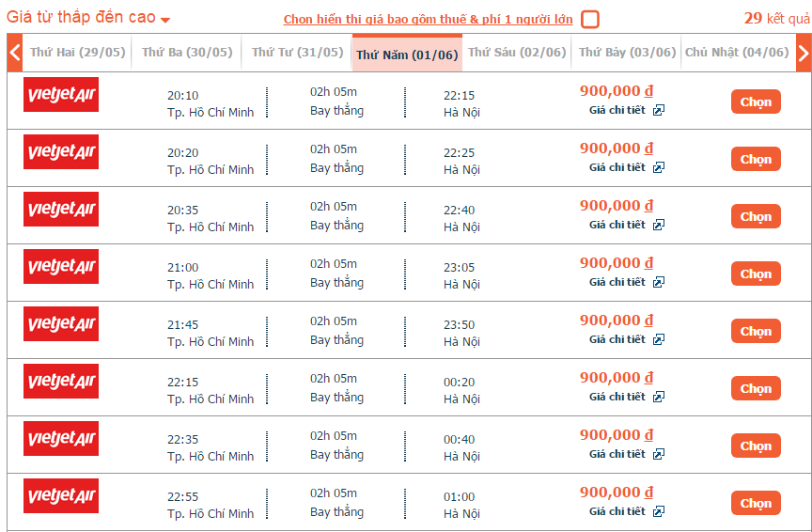Viewport: 812px width, 532px height.
Task: Open 'Giá chi tiết' link for 22:35 flight
Action: [617, 454]
